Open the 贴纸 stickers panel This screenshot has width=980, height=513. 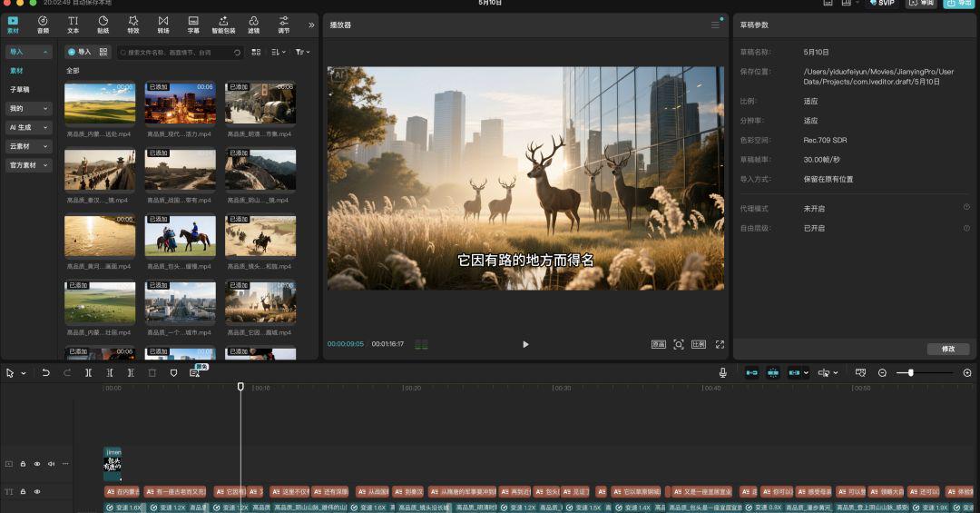pyautogui.click(x=103, y=25)
